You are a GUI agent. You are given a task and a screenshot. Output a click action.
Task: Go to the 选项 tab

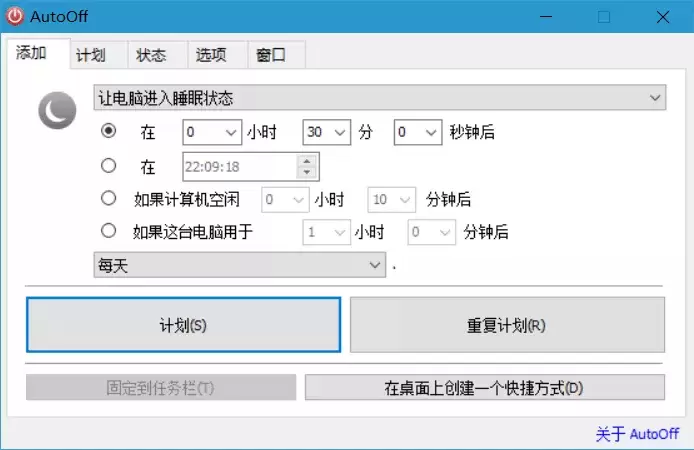pyautogui.click(x=217, y=55)
